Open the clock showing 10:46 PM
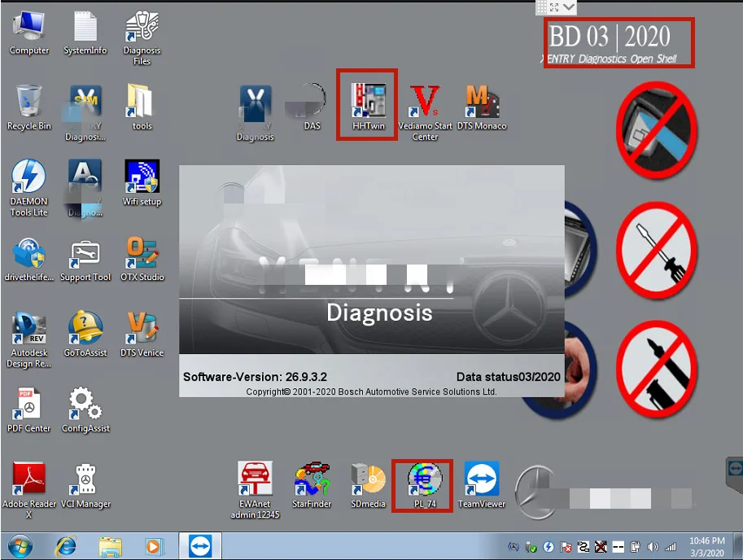This screenshot has height=560, width=743. (x=707, y=547)
